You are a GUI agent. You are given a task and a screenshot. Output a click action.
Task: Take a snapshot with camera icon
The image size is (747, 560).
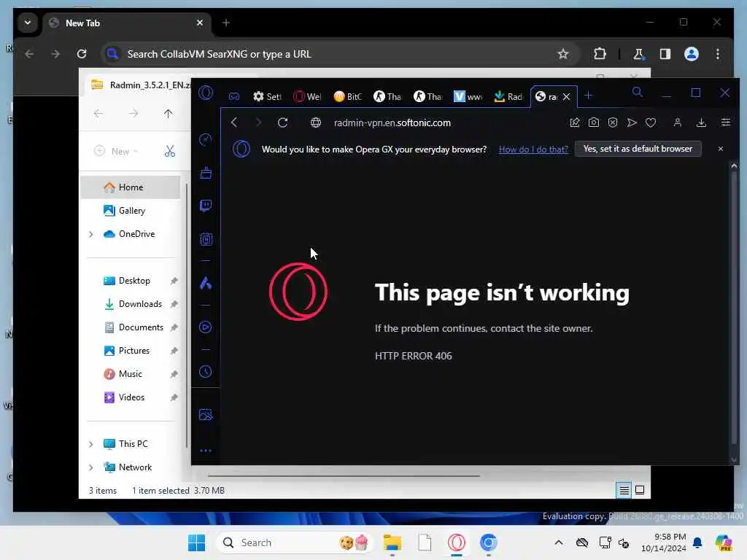[594, 122]
